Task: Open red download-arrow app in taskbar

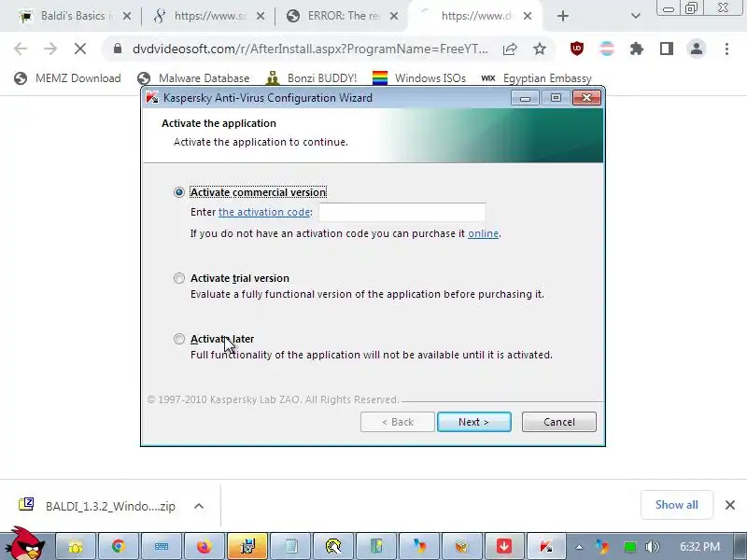Action: click(x=504, y=546)
